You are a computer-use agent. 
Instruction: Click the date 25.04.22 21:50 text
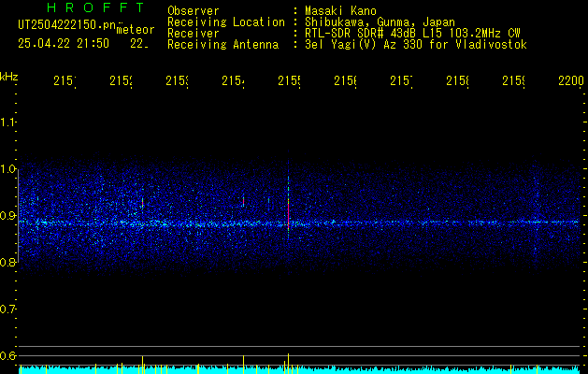(x=64, y=44)
